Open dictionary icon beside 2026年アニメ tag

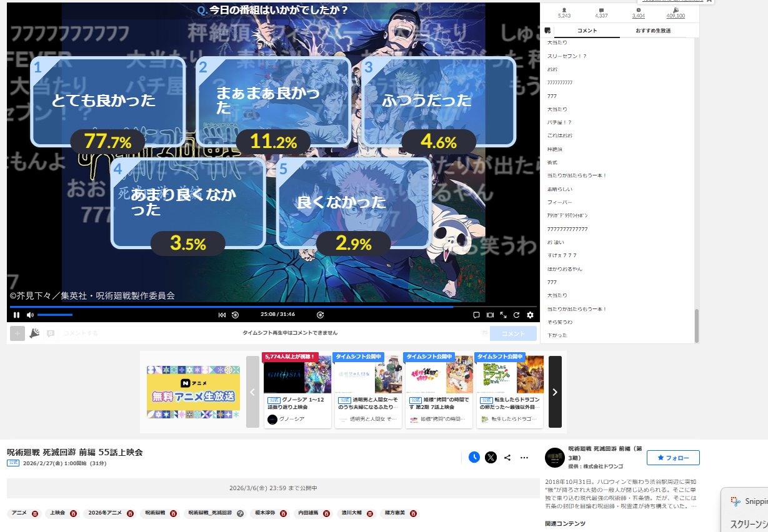coord(130,513)
